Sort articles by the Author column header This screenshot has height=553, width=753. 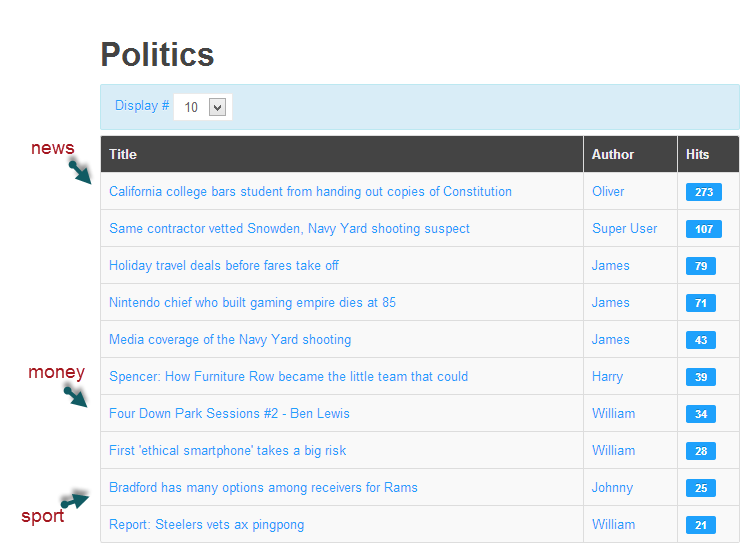[612, 154]
